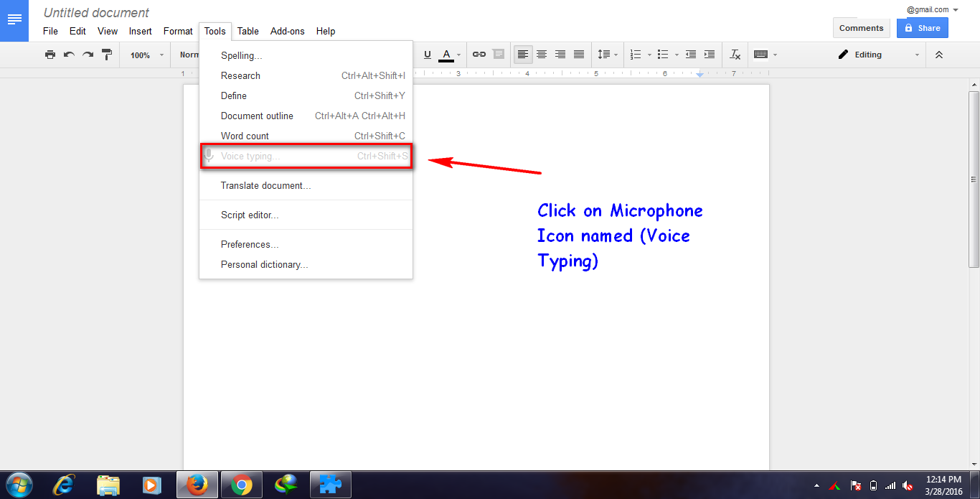Select the Paint format tool
Viewport: 980px width, 499px height.
pos(106,54)
